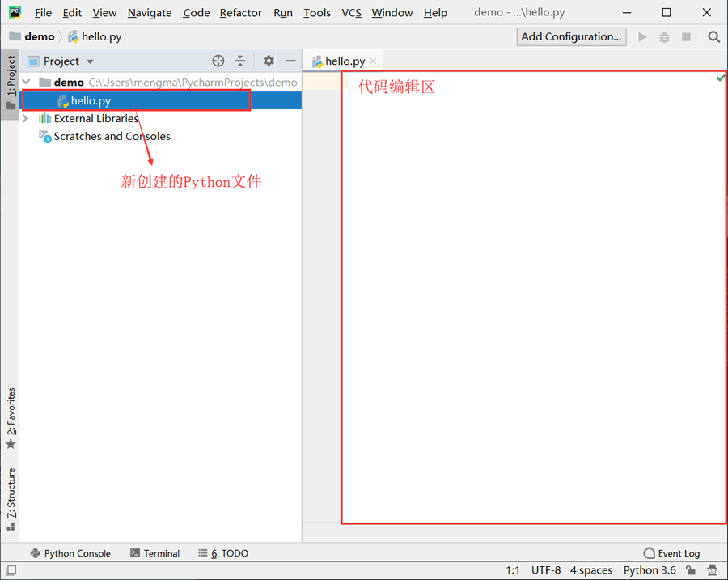Collapse the demo project folder

27,83
